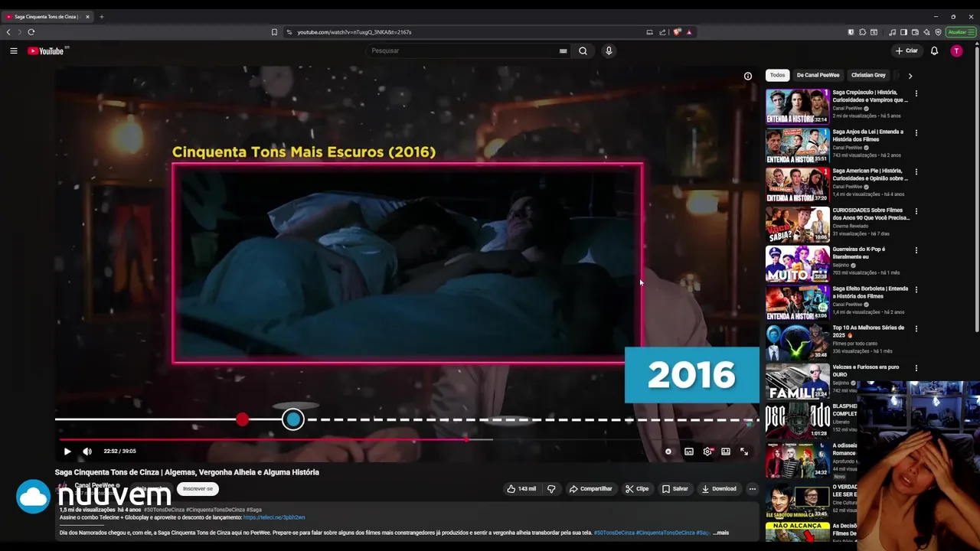Go back in the browser
980x551 pixels.
(8, 32)
